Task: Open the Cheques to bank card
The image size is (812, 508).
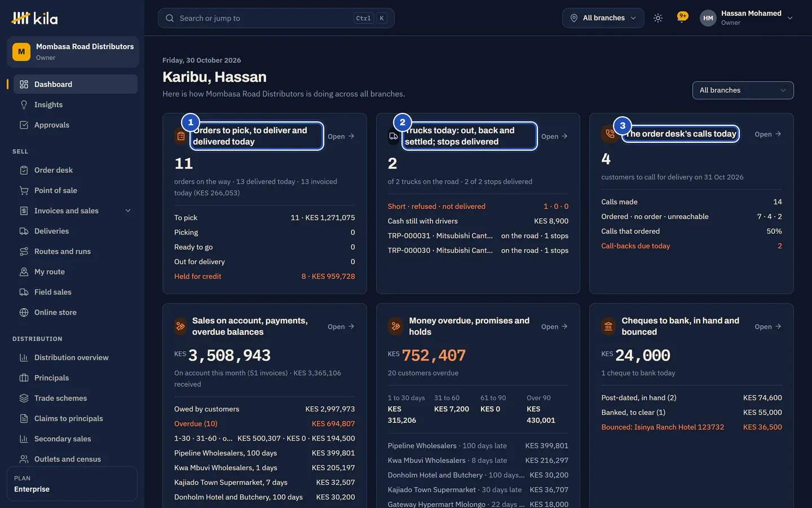Action: pyautogui.click(x=768, y=326)
